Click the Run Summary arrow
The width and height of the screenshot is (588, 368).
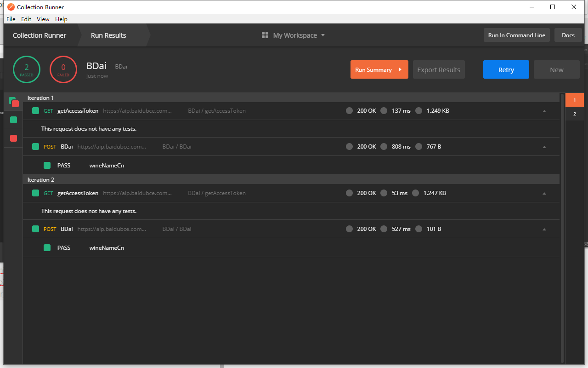tap(400, 70)
